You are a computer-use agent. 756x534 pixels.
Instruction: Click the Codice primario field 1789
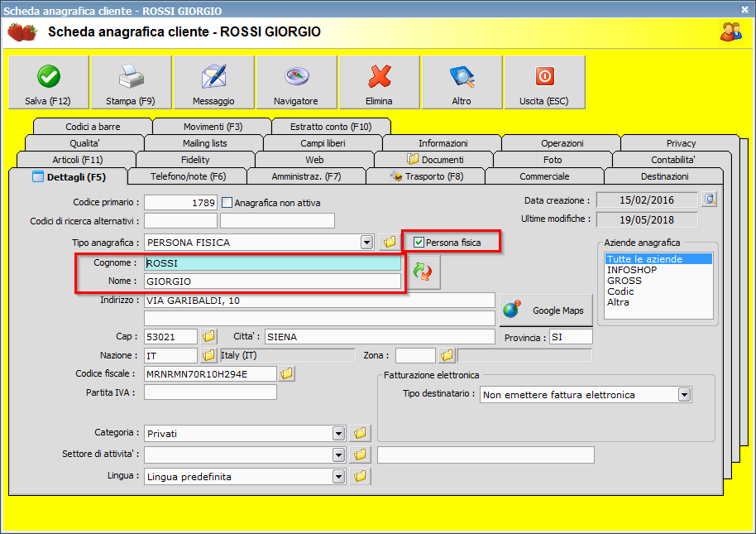point(181,203)
